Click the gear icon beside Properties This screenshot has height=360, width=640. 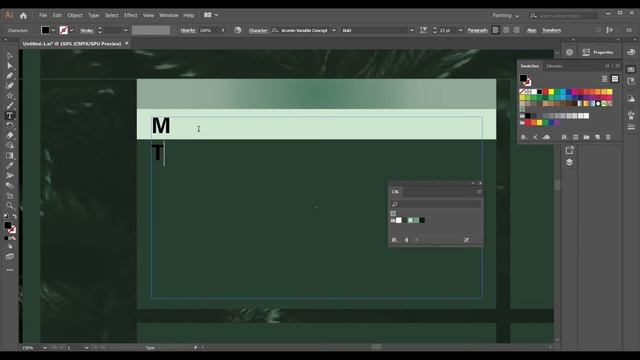coord(569,52)
